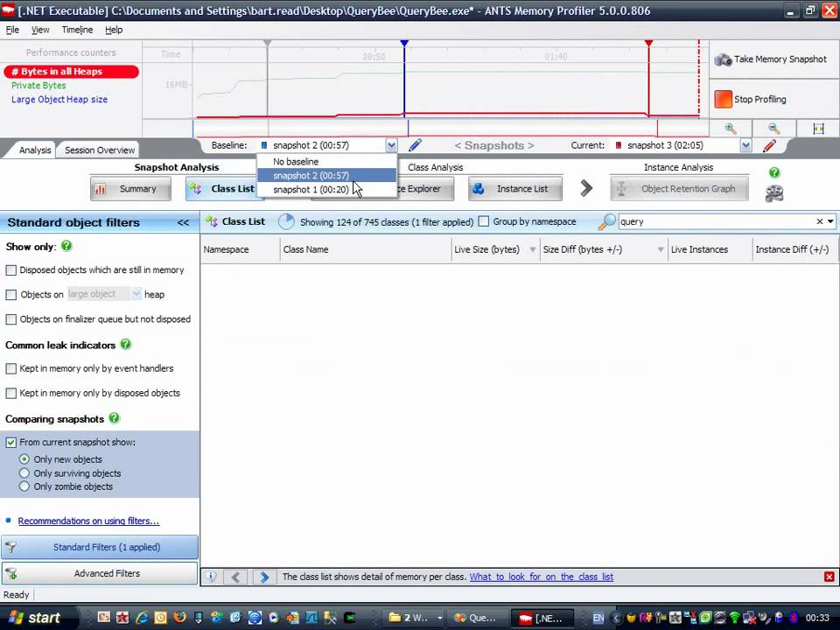
Task: Enable Objects on finalizer queue but not disposed
Action: tap(10, 319)
